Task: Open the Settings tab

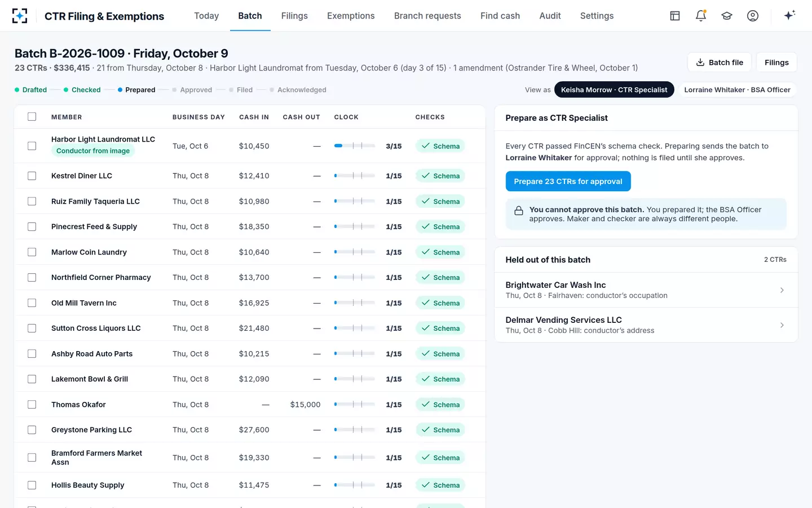Action: 597,16
